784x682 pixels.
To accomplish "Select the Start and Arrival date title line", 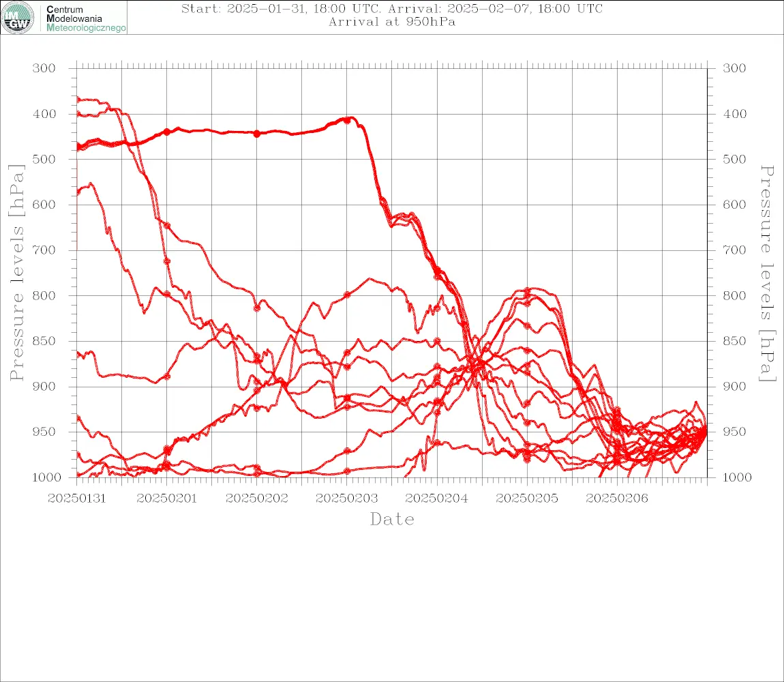I will tap(392, 8).
